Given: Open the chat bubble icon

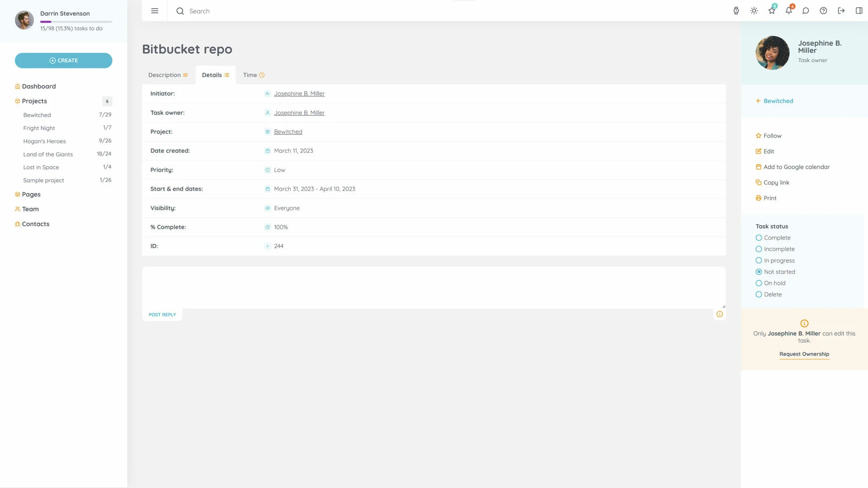Looking at the screenshot, I should [x=806, y=11].
